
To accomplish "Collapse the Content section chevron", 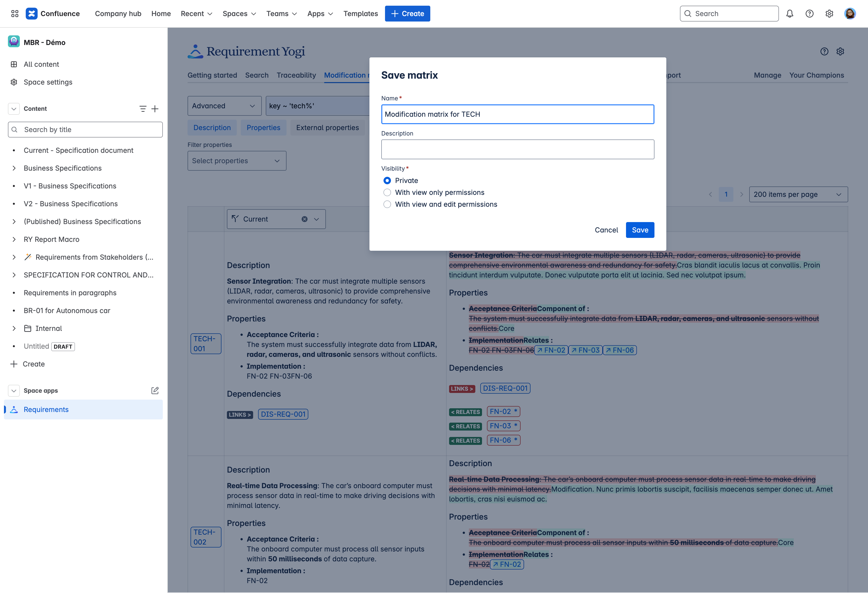I will (14, 109).
